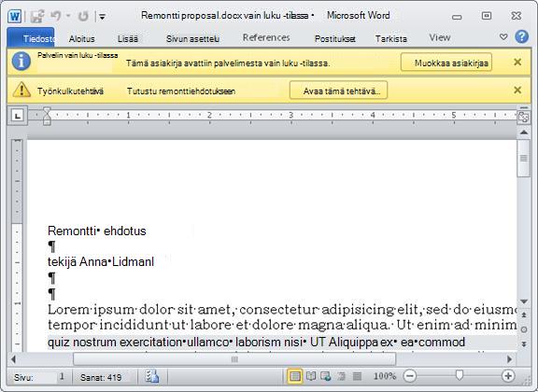Click the proofing check icon in status bar
The height and width of the screenshot is (392, 538).
coord(151,376)
